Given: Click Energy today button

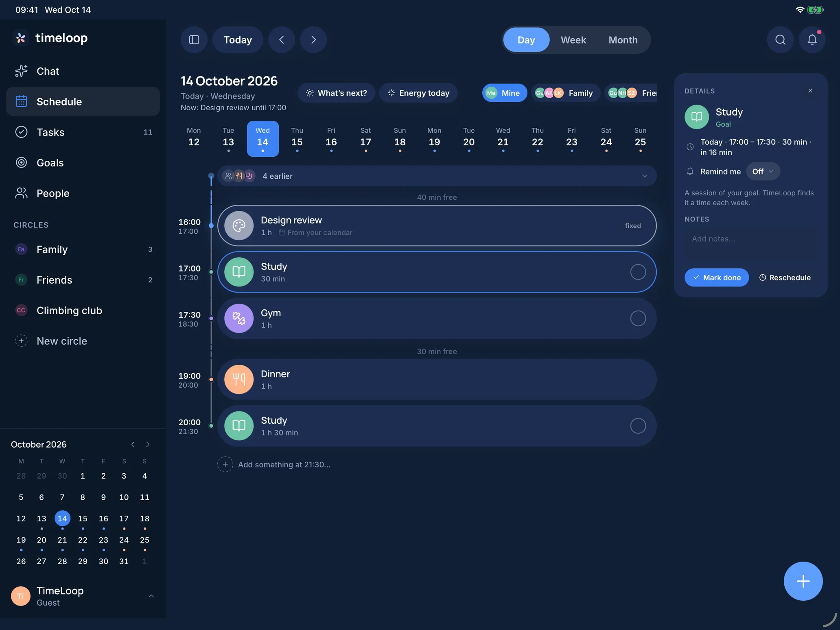Looking at the screenshot, I should click(x=418, y=93).
